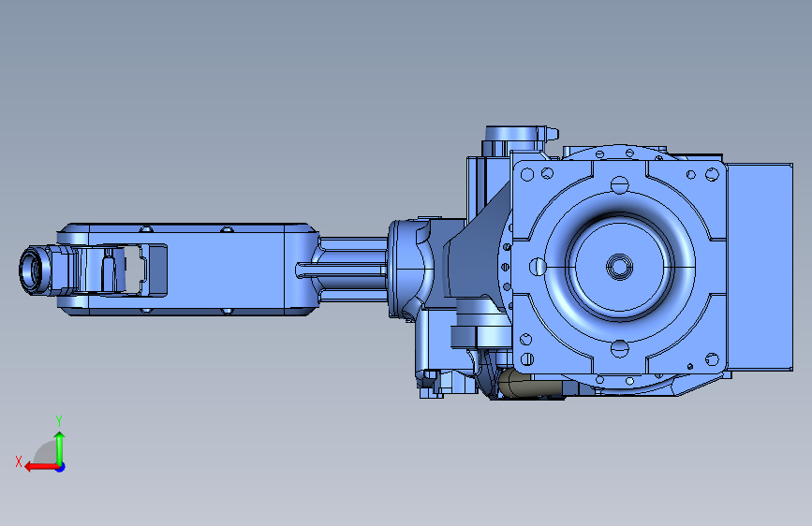The width and height of the screenshot is (812, 526).
Task: Select the cylindrical cap on top of the base
Action: click(x=515, y=134)
